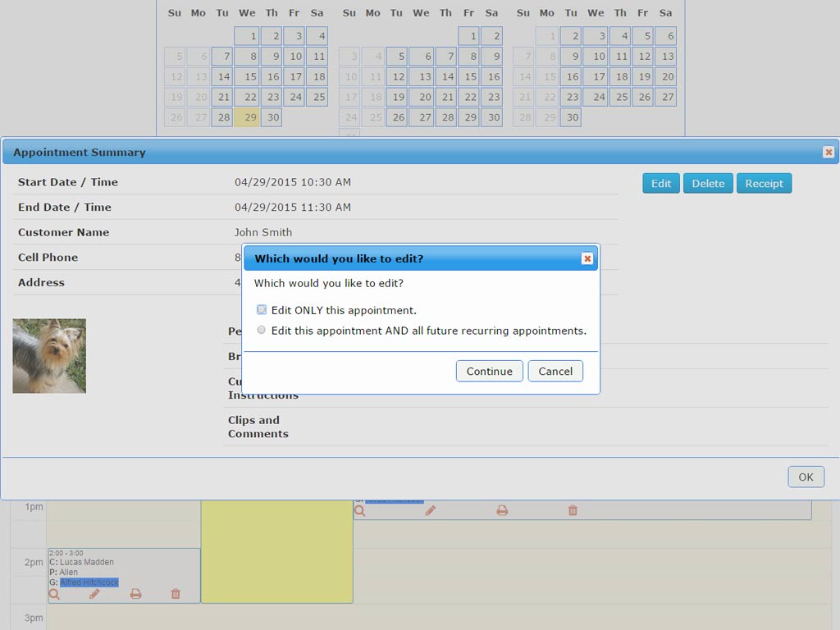Image resolution: width=840 pixels, height=630 pixels.
Task: Open the dog photo thumbnail
Action: (49, 355)
